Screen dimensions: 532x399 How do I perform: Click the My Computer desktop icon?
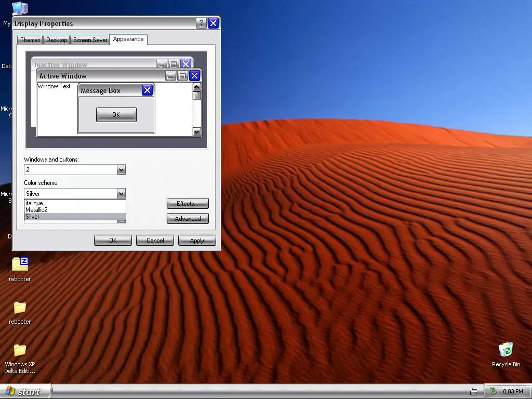pos(20,8)
